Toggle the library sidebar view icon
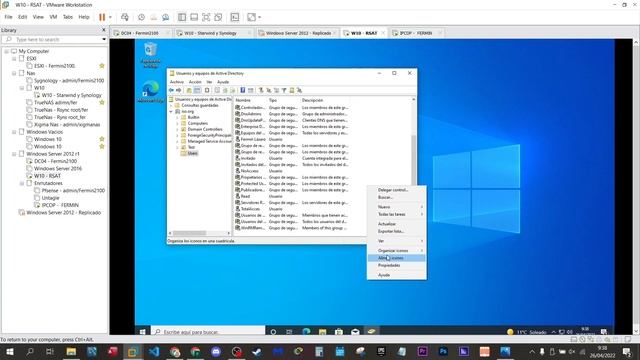Image resolution: width=640 pixels, height=360 pixels. tap(182, 17)
